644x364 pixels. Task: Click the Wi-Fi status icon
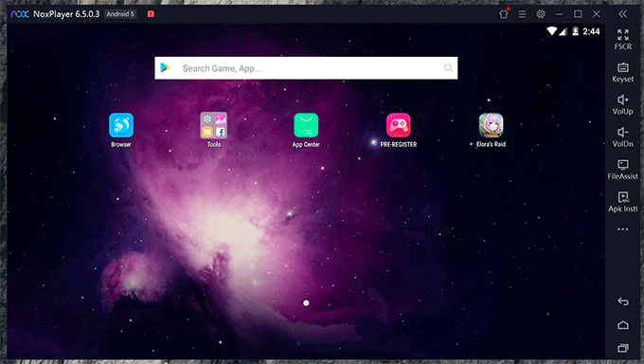(x=552, y=31)
